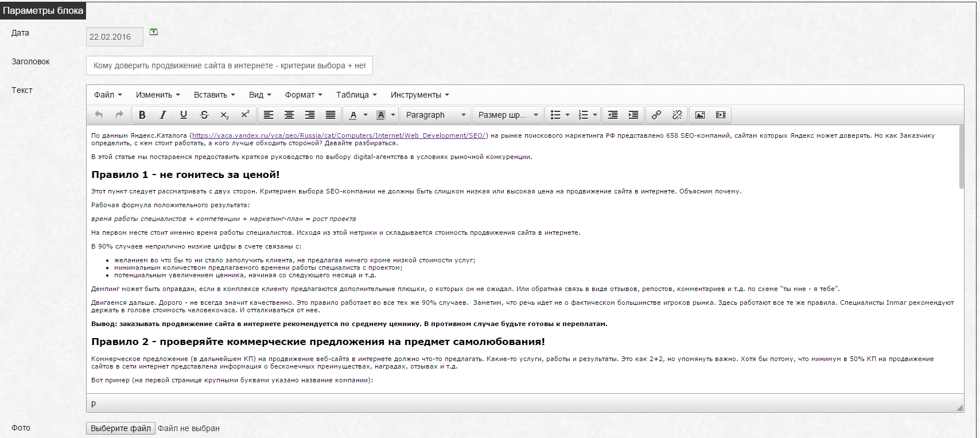Open numbered list style arrow
The height and width of the screenshot is (438, 980).
tap(595, 115)
